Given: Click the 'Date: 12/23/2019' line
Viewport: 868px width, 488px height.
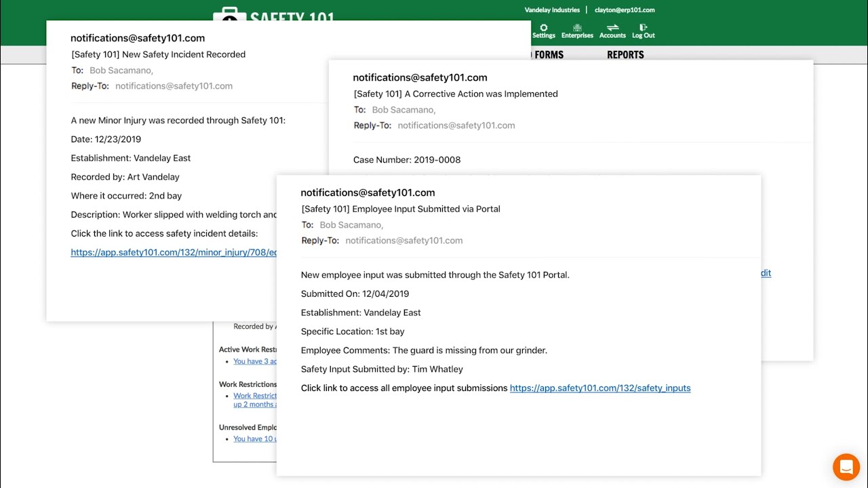Looking at the screenshot, I should pos(106,139).
